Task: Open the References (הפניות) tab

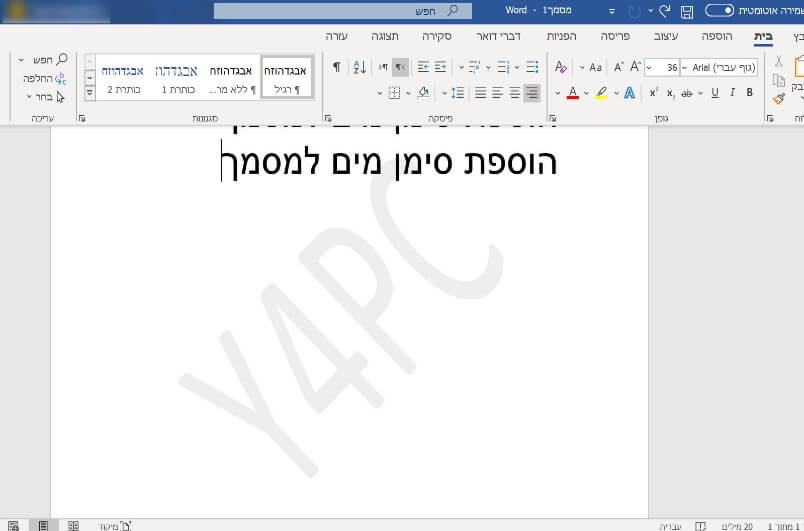Action: [x=561, y=36]
